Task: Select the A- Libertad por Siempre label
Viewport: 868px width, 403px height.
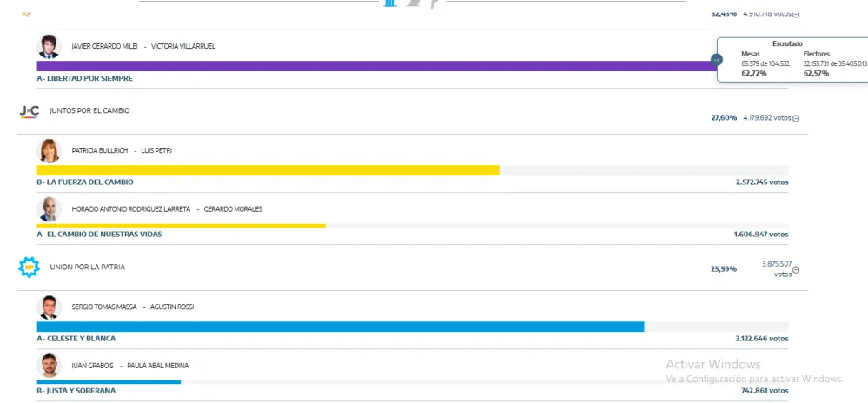Action: pyautogui.click(x=84, y=78)
